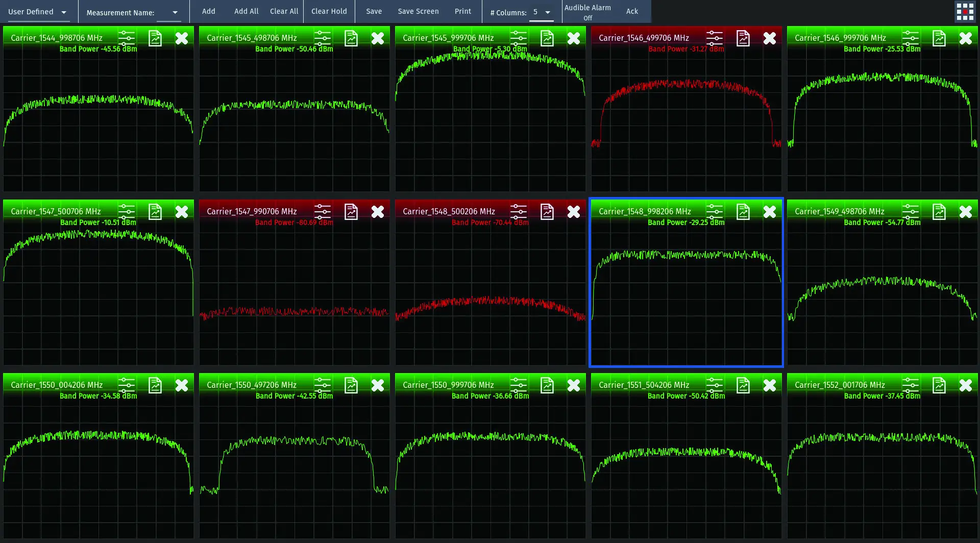Open report icon for Carrier_1546_999706 MHz
Viewport: 980px width, 543px height.
939,38
